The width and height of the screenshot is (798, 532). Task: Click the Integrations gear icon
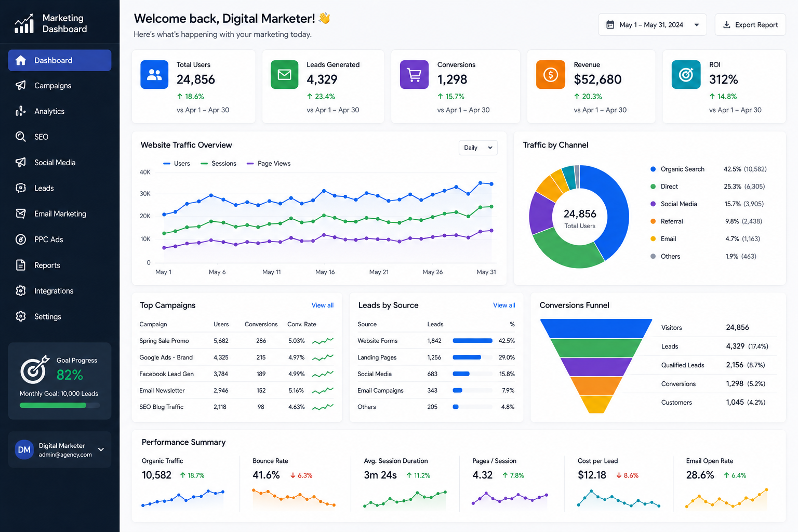tap(21, 291)
